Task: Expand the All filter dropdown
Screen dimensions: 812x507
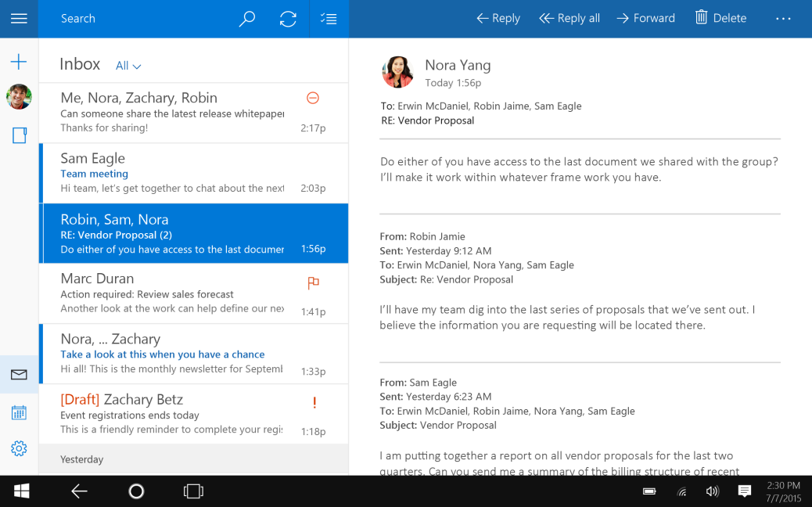Action: click(128, 67)
